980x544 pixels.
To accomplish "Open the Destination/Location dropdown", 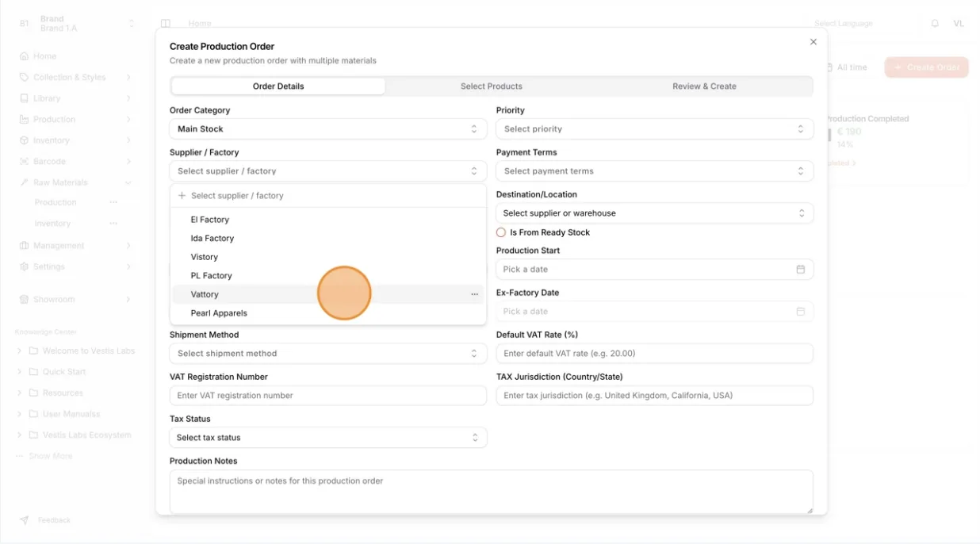I will (655, 213).
